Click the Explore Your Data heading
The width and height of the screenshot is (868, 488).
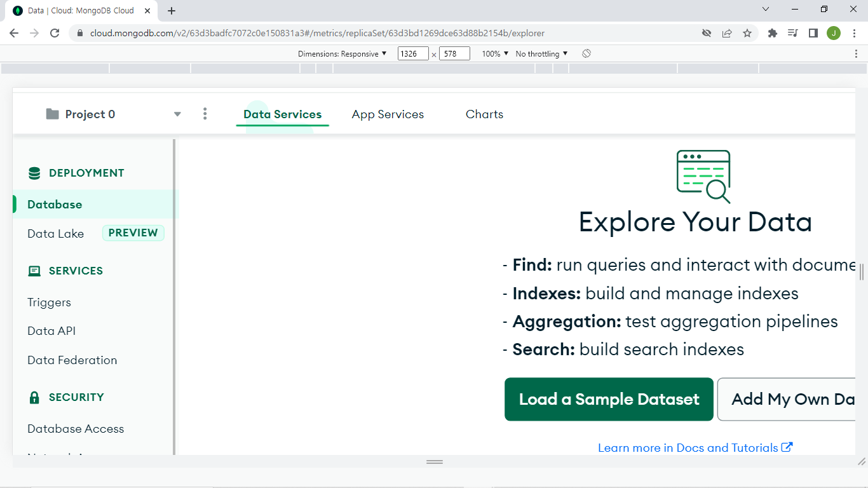(695, 222)
